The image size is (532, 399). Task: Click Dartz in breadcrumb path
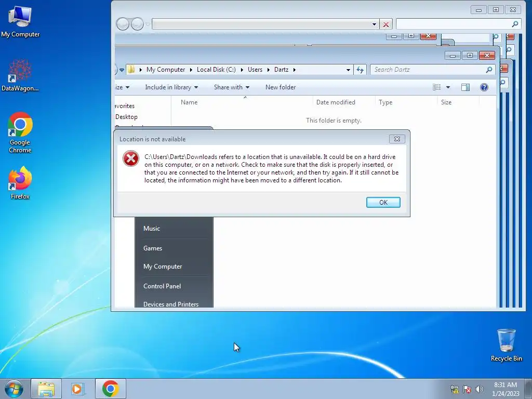281,70
